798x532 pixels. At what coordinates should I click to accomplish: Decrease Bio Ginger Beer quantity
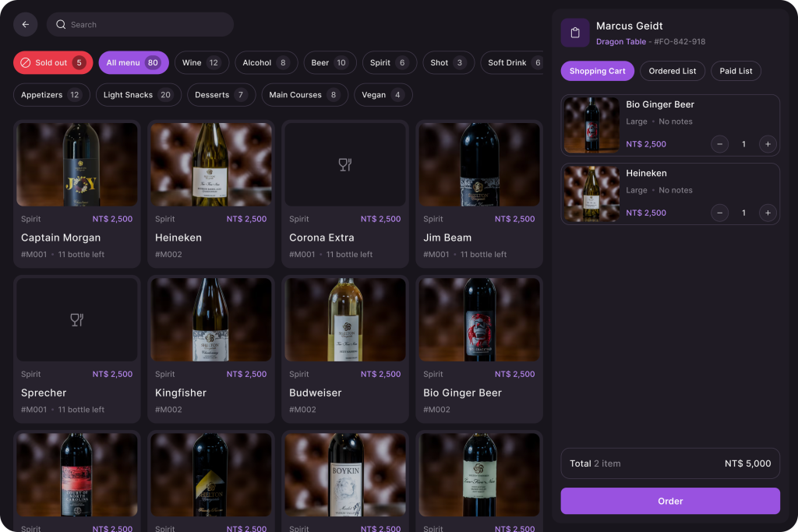[x=719, y=144]
